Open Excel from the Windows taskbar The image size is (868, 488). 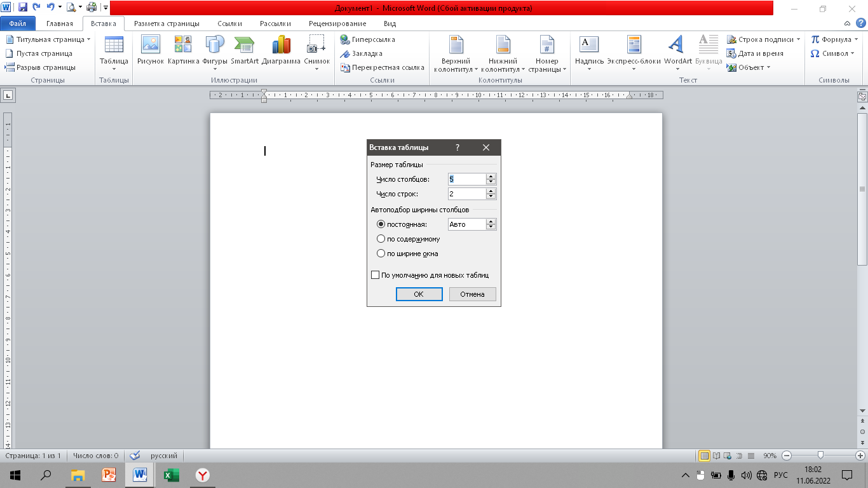(x=171, y=475)
